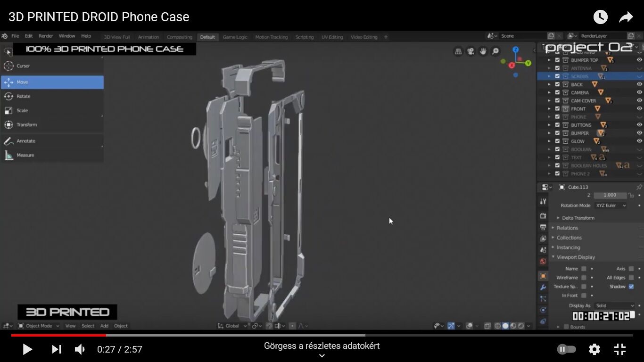Image resolution: width=644 pixels, height=362 pixels.
Task: Open the Object Mode dropdown
Action: pyautogui.click(x=39, y=326)
